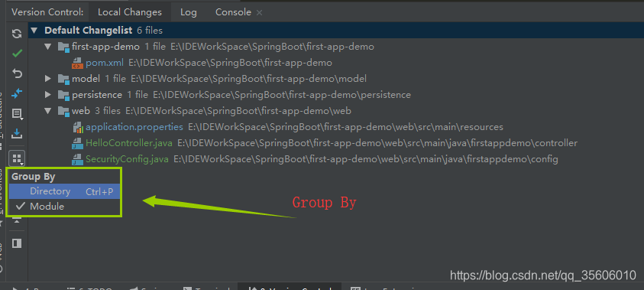Click the '6 files' count text
The width and height of the screenshot is (644, 290).
(150, 31)
